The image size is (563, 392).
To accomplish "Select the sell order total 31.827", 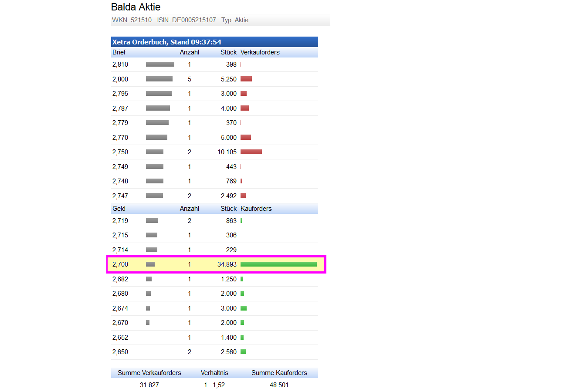I will [149, 385].
